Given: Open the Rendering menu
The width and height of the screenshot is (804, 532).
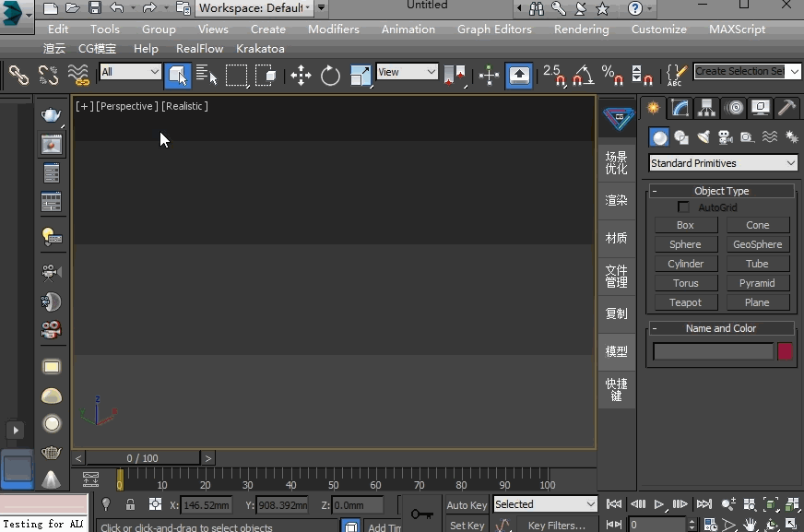Looking at the screenshot, I should [581, 29].
